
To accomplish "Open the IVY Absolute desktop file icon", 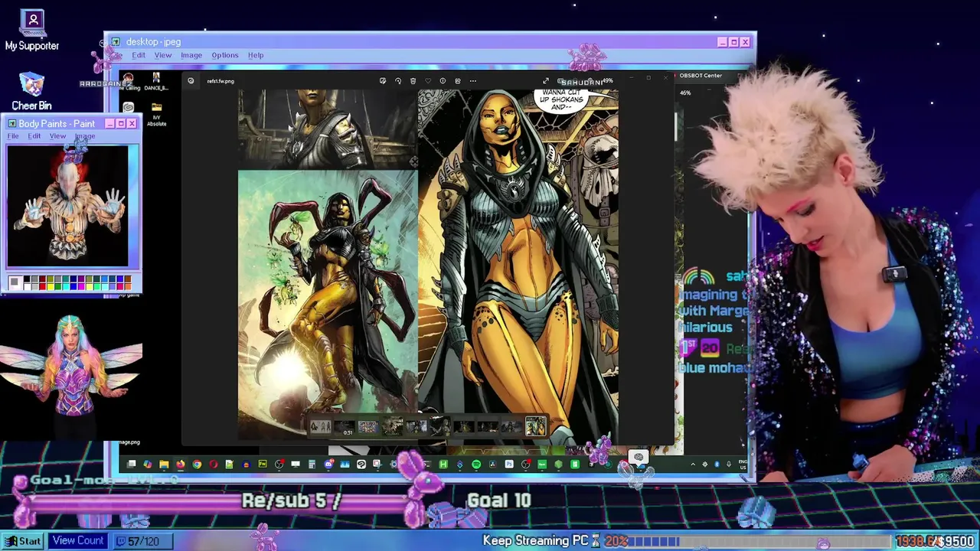I will [x=156, y=114].
